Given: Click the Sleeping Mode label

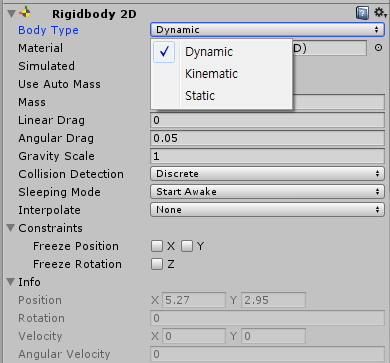Looking at the screenshot, I should [59, 192].
